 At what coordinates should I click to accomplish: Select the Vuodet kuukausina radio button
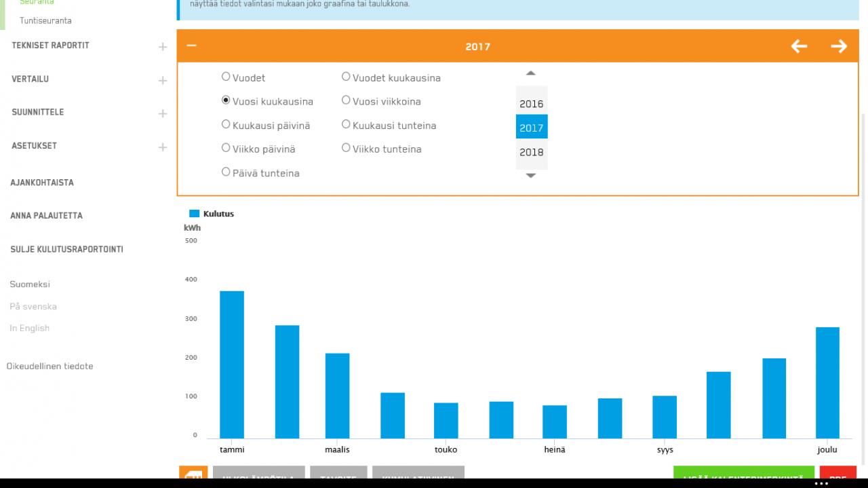tap(347, 77)
